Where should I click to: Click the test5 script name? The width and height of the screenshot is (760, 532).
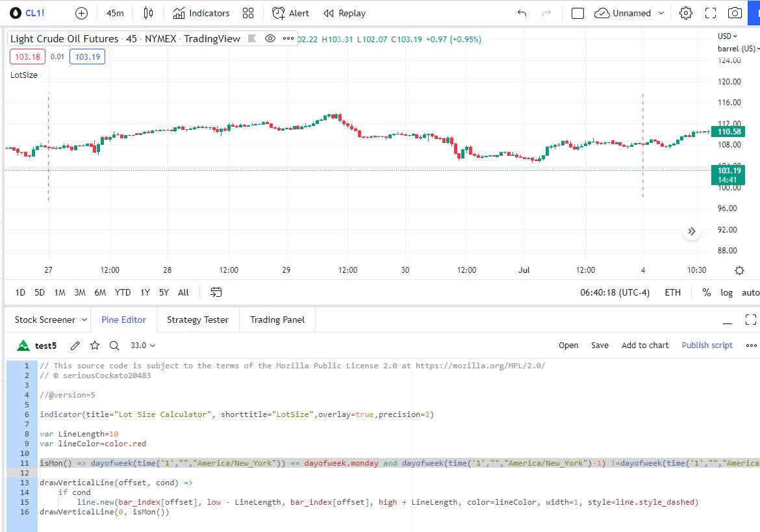(x=45, y=346)
